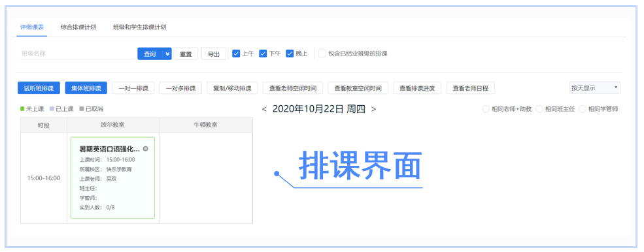644x252 pixels.
Task: Go to previous day with left arrow
Action: (264, 109)
